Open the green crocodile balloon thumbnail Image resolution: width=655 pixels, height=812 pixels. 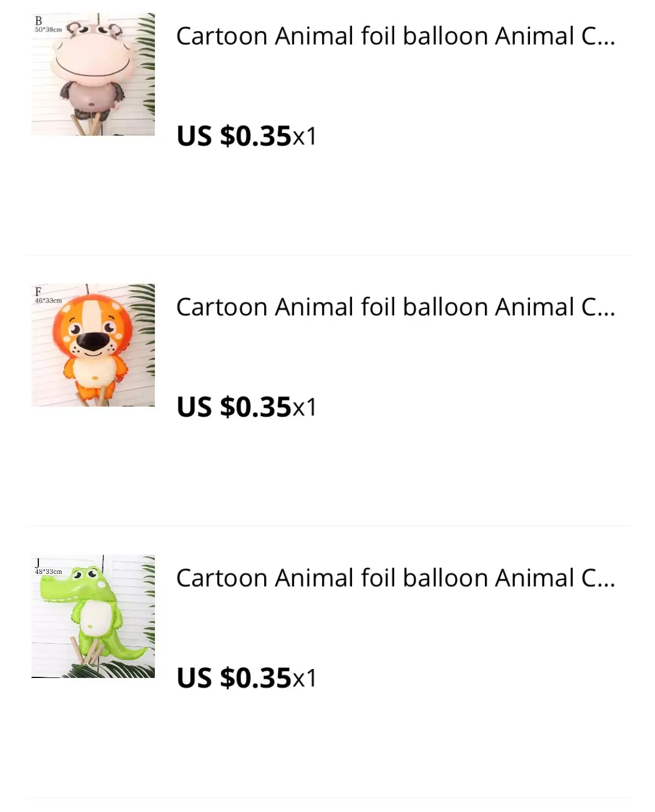click(93, 616)
